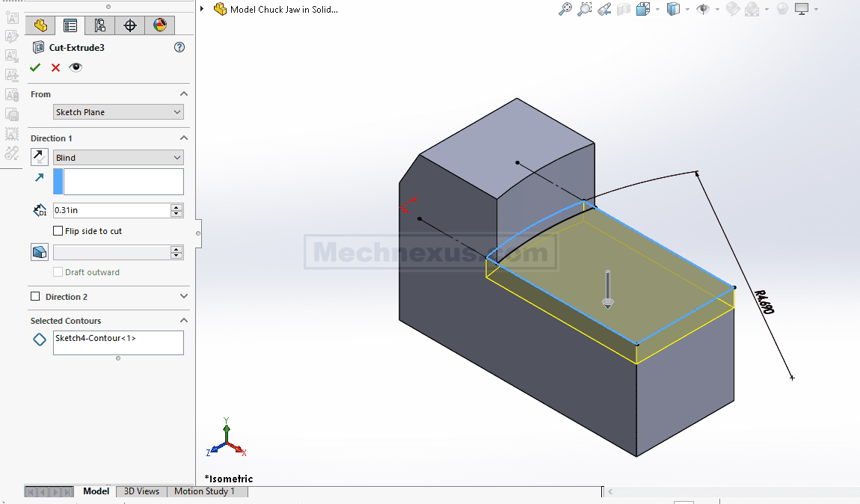
Task: Open the Blind end condition dropdown
Action: tap(118, 157)
